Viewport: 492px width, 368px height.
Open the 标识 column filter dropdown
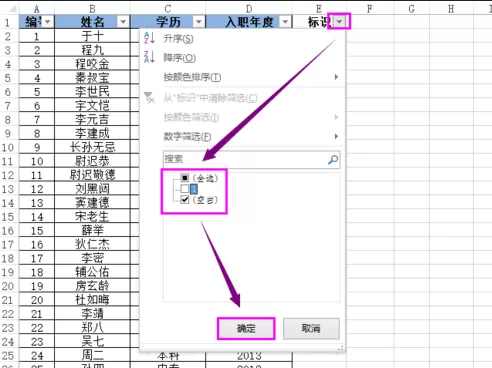click(x=339, y=22)
